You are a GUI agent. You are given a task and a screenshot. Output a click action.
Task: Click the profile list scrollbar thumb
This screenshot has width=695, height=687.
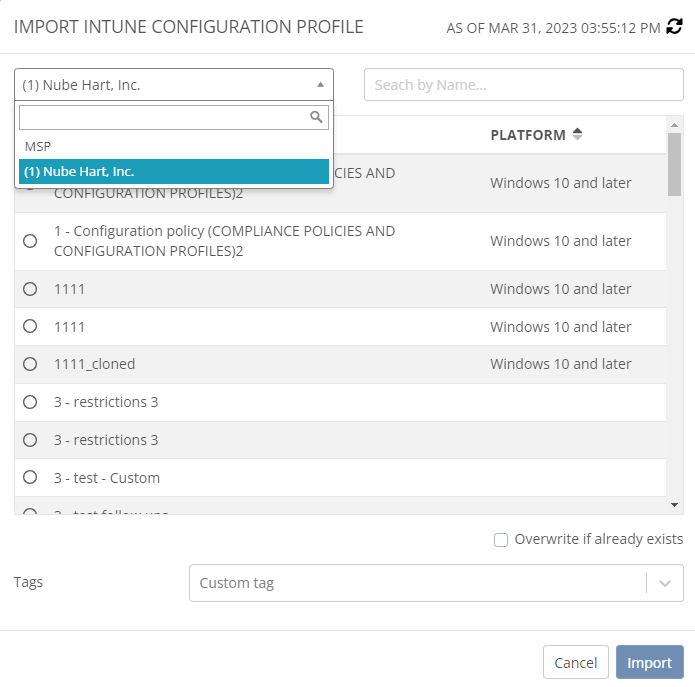675,163
